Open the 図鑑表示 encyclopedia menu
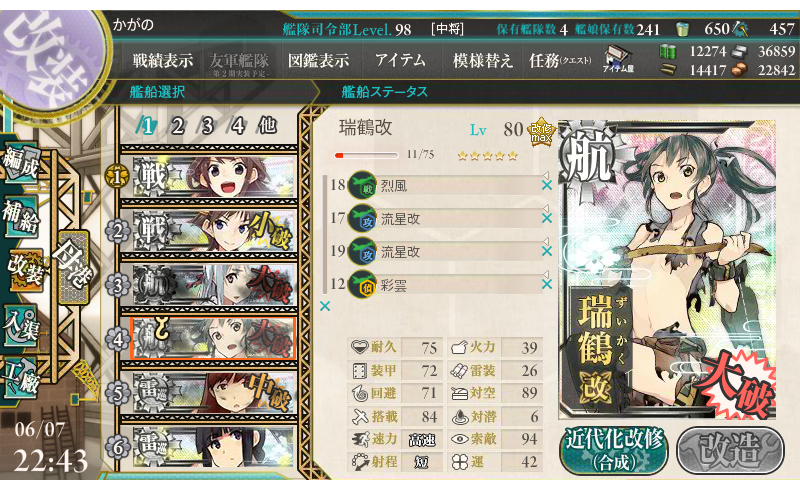 (x=318, y=61)
